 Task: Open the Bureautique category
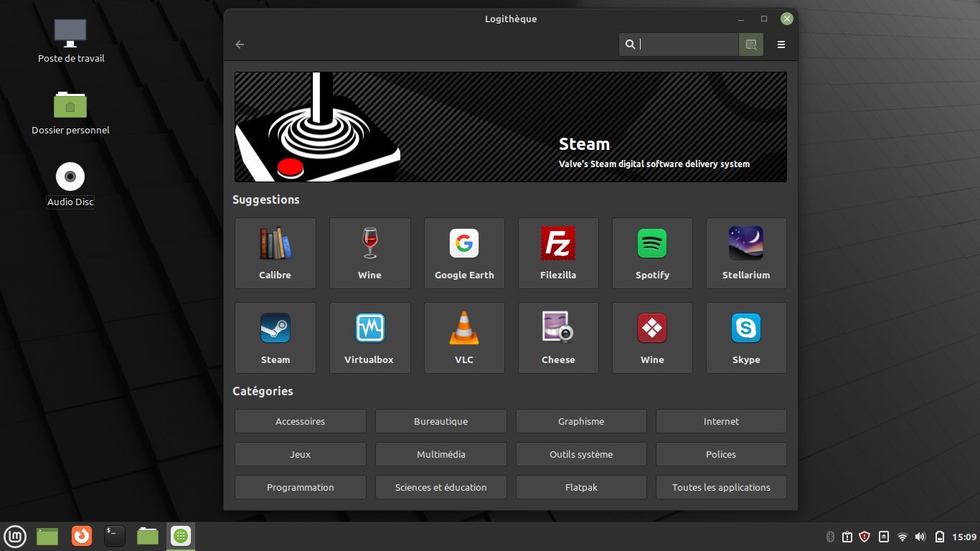(x=440, y=421)
